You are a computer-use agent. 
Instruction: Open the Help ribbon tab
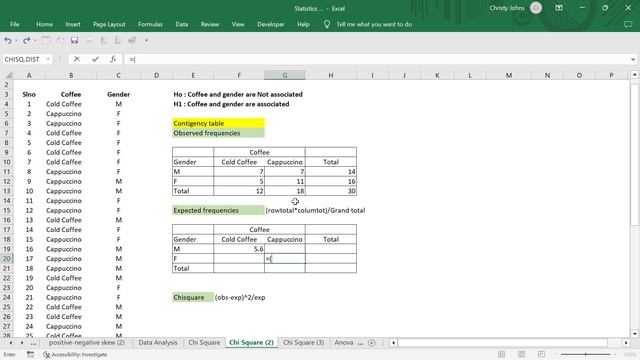[x=303, y=24]
